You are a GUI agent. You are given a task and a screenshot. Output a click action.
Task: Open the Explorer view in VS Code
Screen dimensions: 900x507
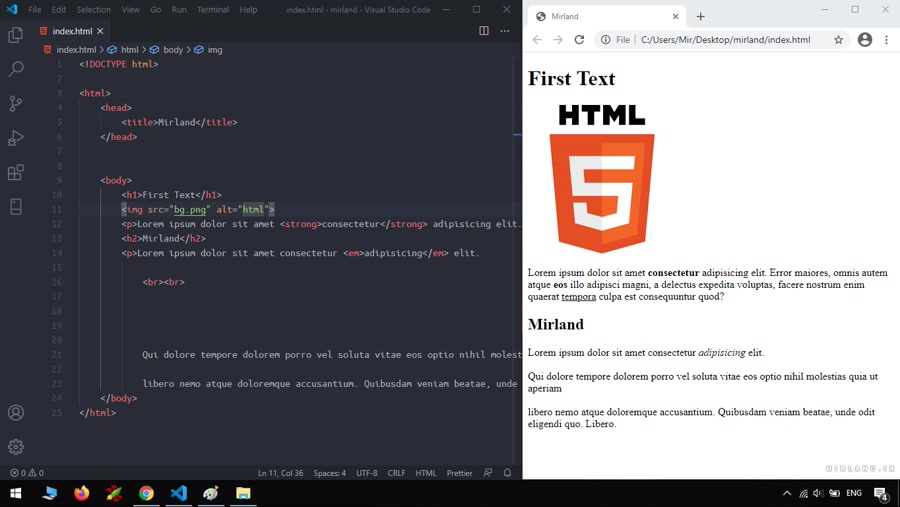tap(15, 35)
